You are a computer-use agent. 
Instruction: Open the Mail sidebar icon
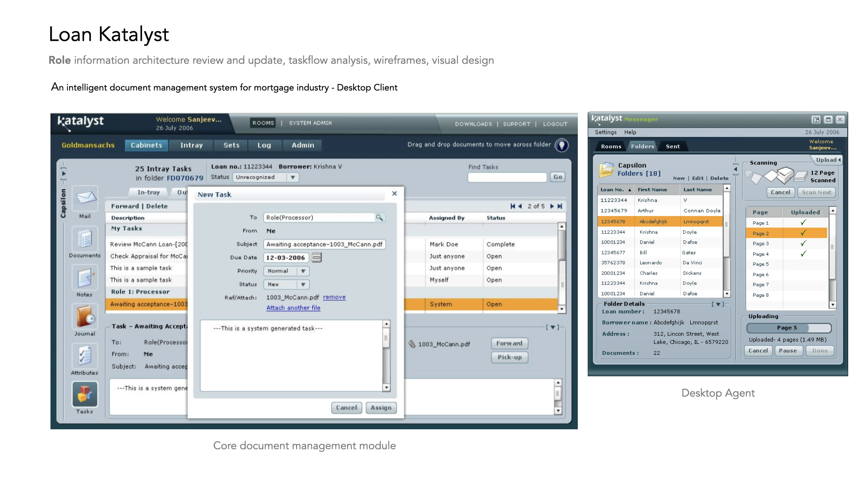85,199
